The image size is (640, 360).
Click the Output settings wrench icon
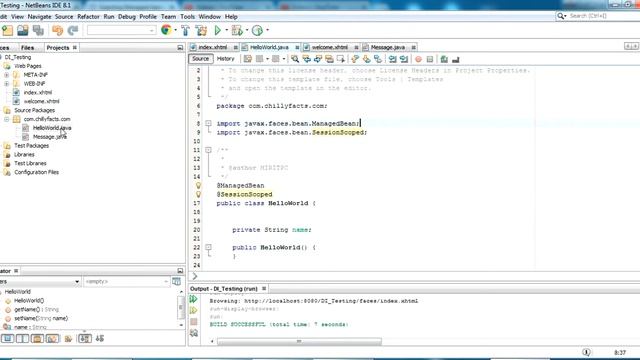tap(194, 333)
